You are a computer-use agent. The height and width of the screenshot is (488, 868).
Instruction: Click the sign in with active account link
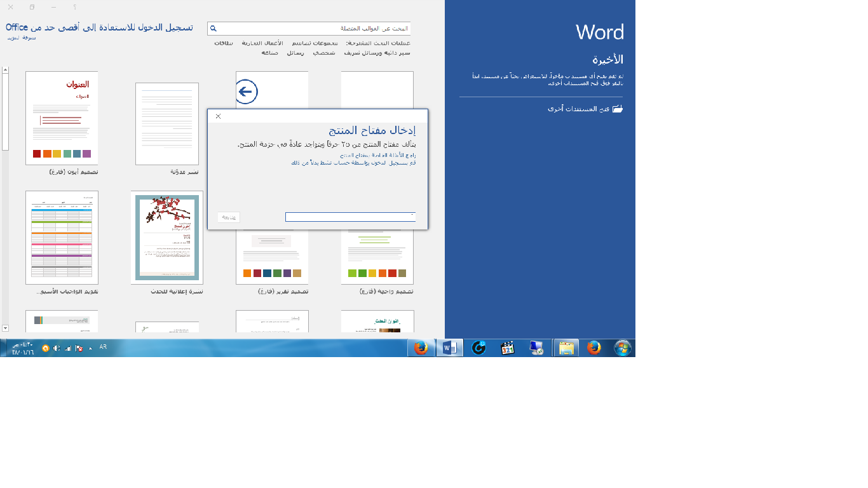click(x=354, y=163)
